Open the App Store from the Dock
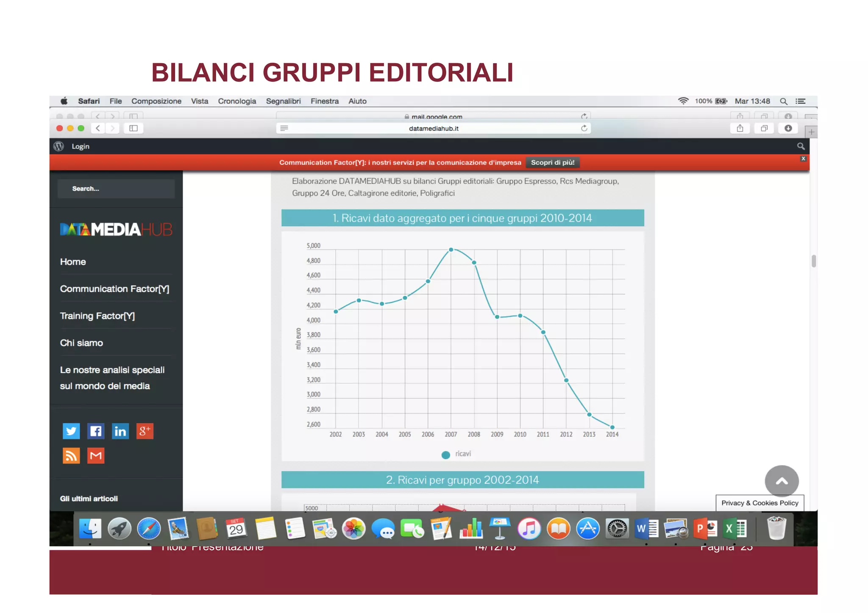This screenshot has height=613, width=868. pos(588,529)
